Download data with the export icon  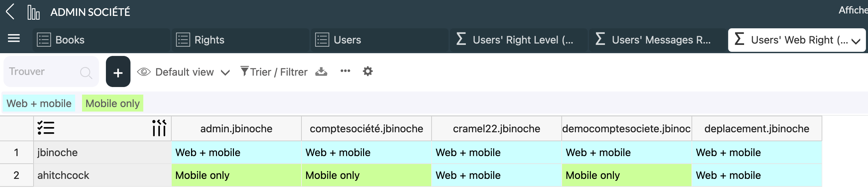pyautogui.click(x=321, y=71)
